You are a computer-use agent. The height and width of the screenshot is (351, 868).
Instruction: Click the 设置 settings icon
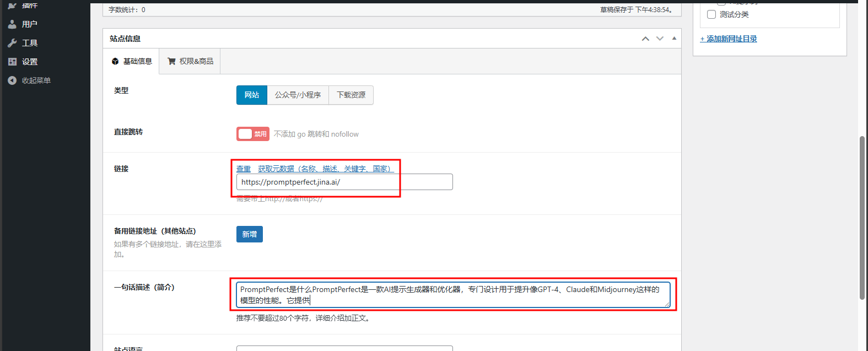(x=12, y=62)
